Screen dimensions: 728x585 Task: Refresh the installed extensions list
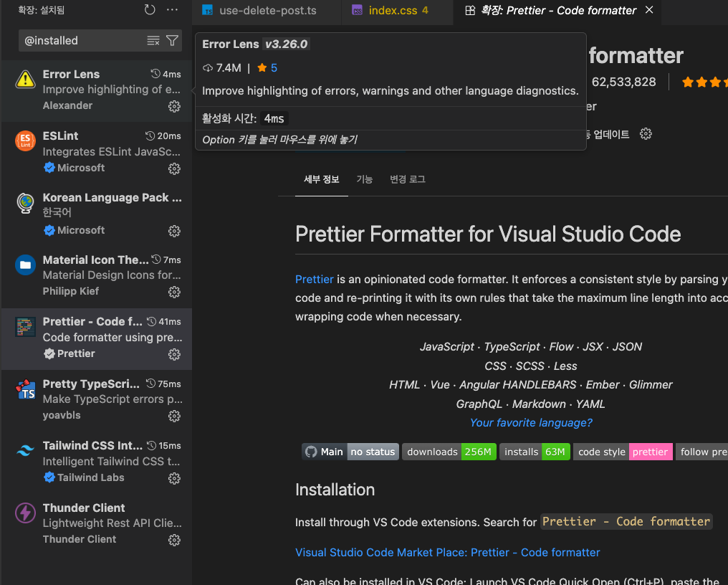coord(150,10)
